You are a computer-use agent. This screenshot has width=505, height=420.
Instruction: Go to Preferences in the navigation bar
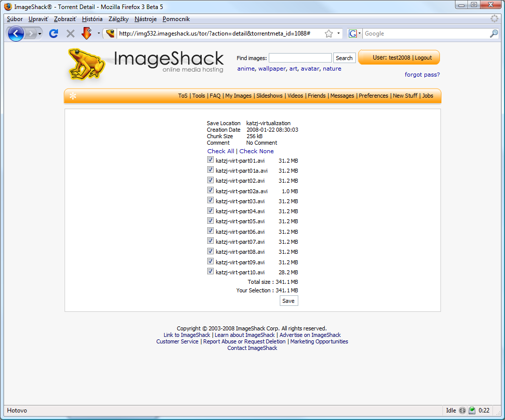[373, 96]
